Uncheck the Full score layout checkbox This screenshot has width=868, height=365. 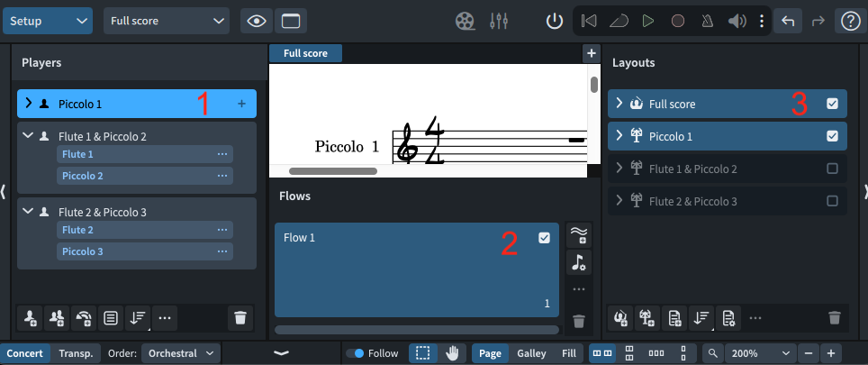[x=832, y=104]
